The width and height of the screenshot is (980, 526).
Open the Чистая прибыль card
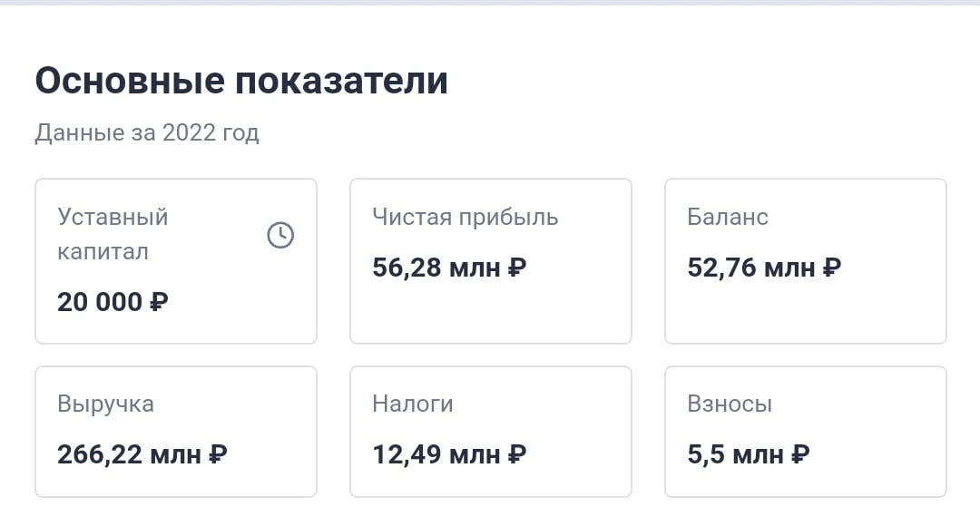491,261
